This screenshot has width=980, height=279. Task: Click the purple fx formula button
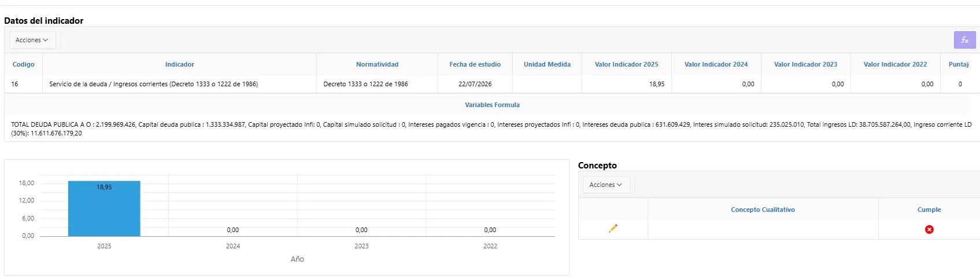tap(964, 40)
